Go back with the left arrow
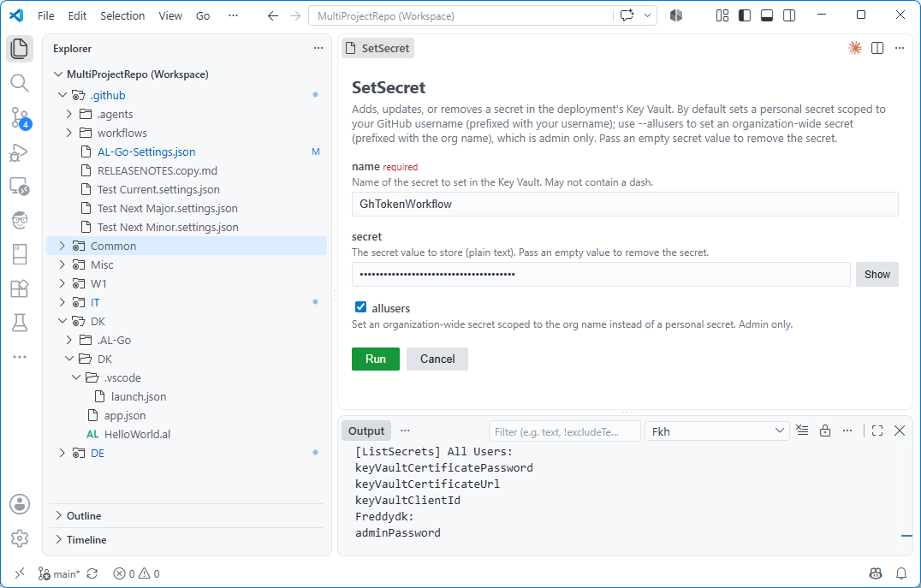The height and width of the screenshot is (588, 921). click(x=272, y=16)
